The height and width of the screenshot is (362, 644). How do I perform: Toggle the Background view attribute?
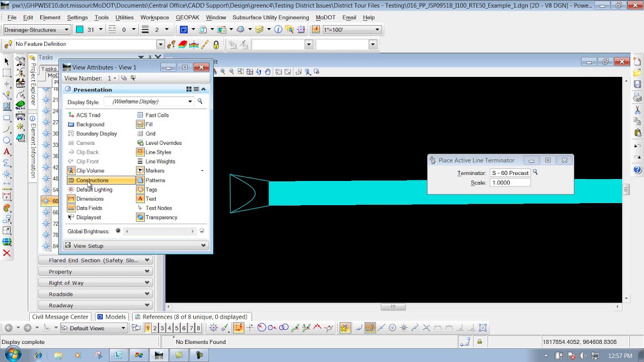click(86, 124)
